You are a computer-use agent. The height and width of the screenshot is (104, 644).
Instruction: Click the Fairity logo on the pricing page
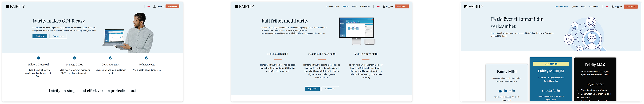click(474, 7)
